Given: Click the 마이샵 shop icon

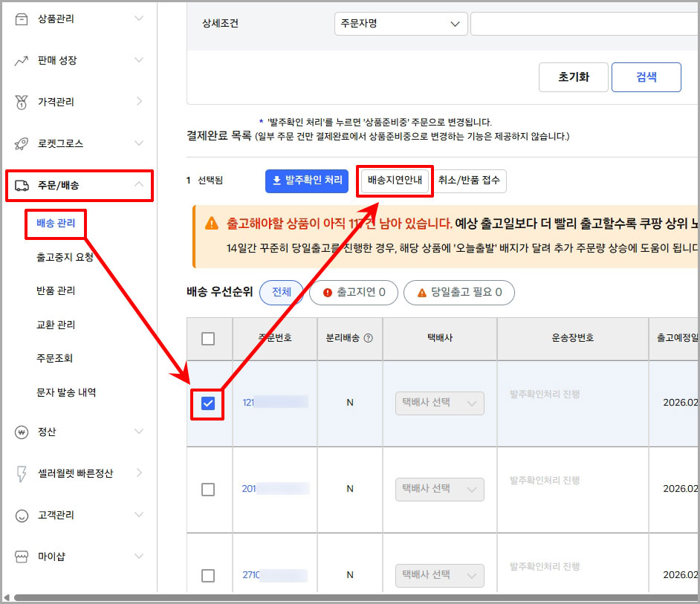Looking at the screenshot, I should coord(21,556).
